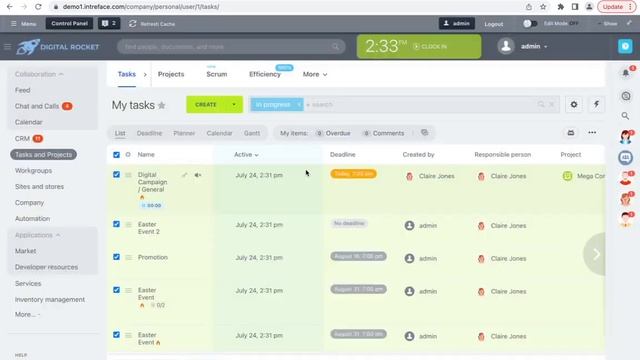Sort by the Active column
This screenshot has width=640, height=360.
coord(246,155)
